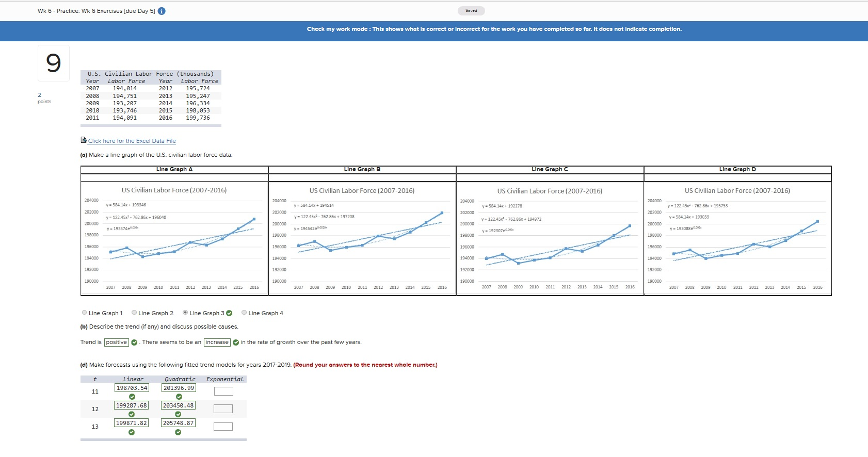The image size is (868, 457).
Task: Select the Line Graph 1 radio button
Action: 85,313
